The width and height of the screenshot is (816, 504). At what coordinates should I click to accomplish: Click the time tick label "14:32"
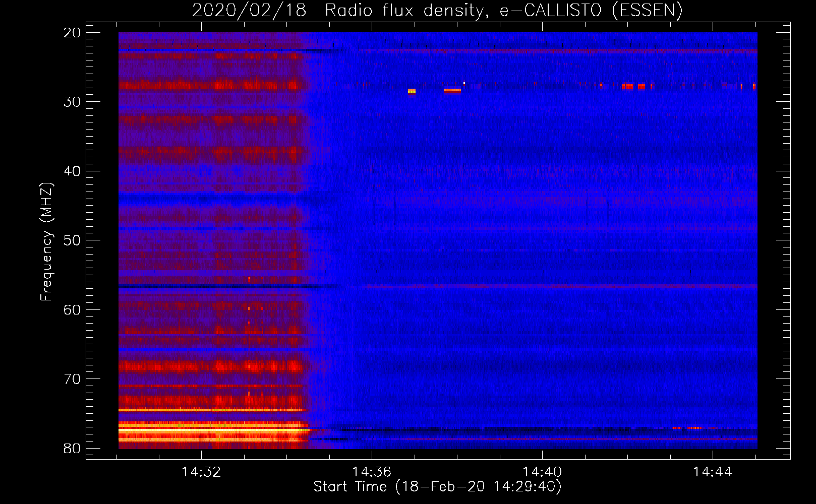[x=201, y=472]
